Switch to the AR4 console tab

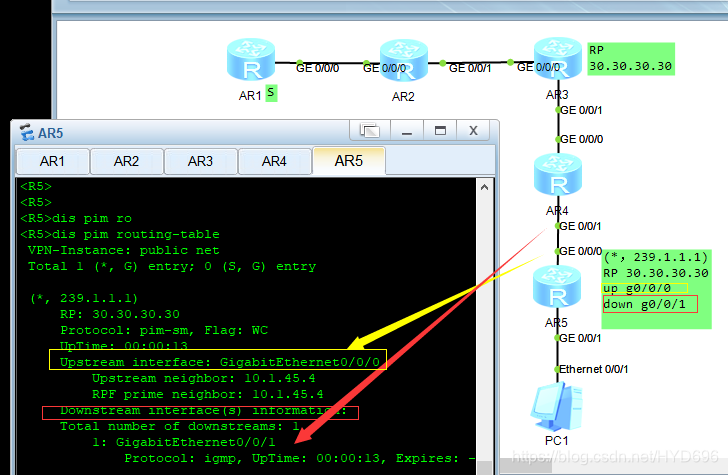[274, 161]
